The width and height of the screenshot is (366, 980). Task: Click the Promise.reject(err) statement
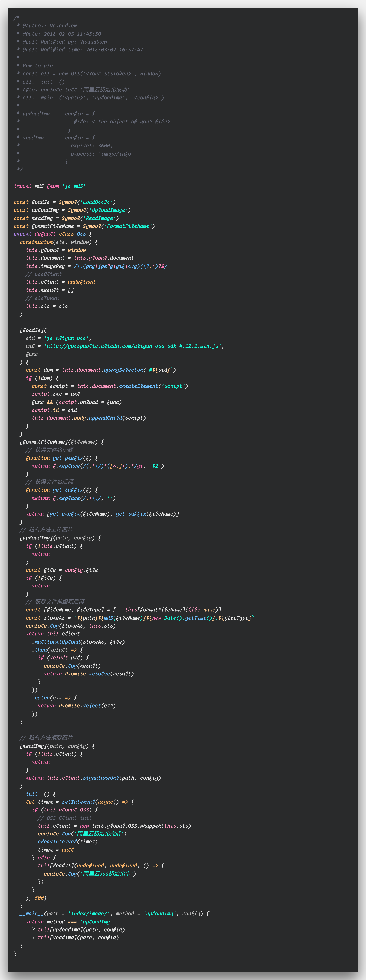pos(87,706)
